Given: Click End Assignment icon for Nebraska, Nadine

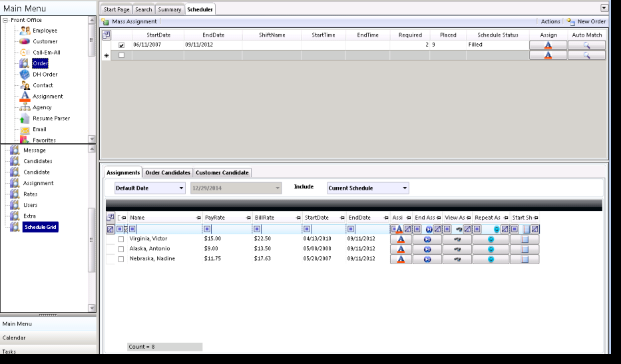Looking at the screenshot, I should tap(427, 260).
